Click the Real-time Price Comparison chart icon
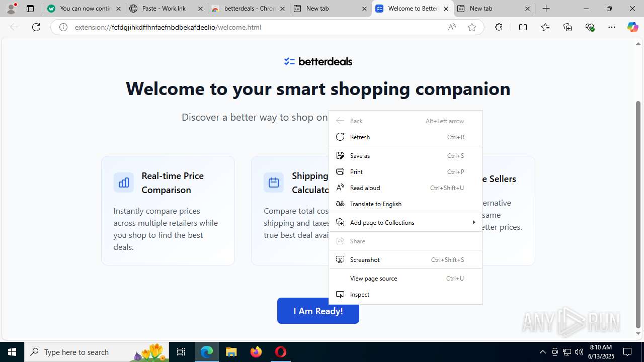Viewport: 644px width, 362px height. pyautogui.click(x=124, y=183)
